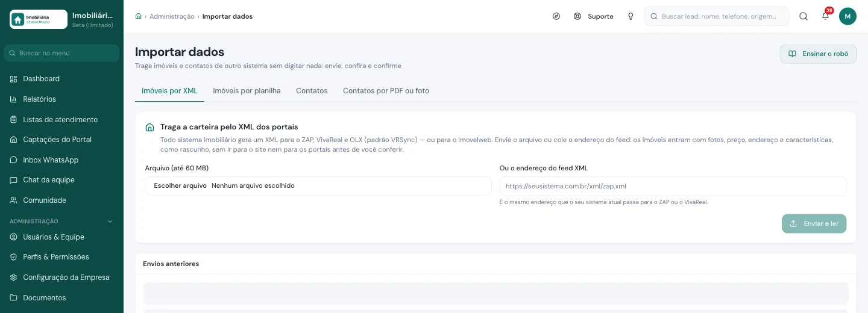The image size is (868, 313).
Task: Click the Suporte lifebuoy icon
Action: tap(577, 16)
